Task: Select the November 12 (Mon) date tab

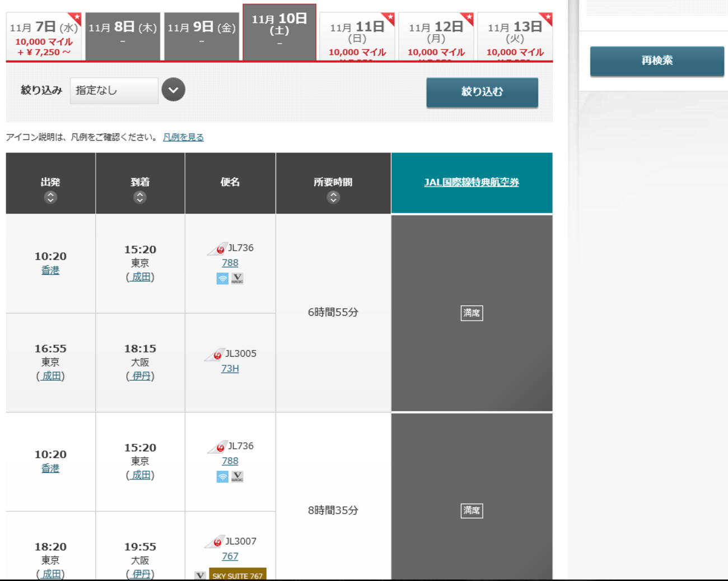Action: (436, 36)
